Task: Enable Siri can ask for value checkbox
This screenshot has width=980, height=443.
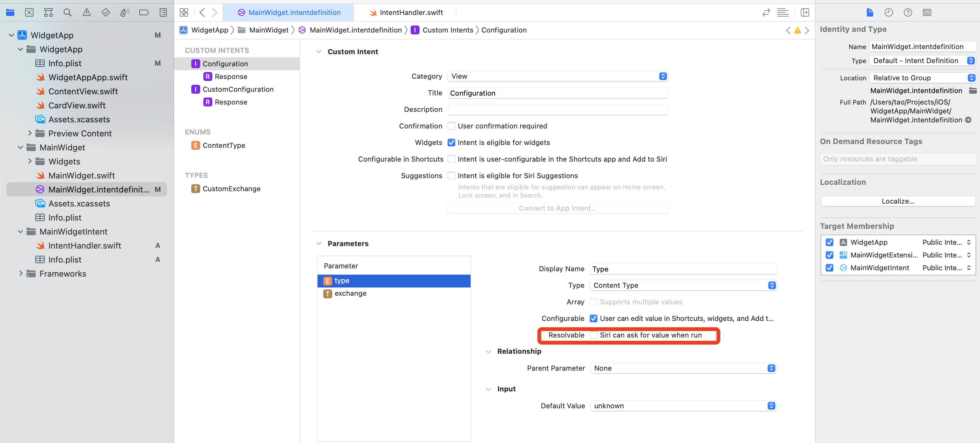Action: [593, 335]
